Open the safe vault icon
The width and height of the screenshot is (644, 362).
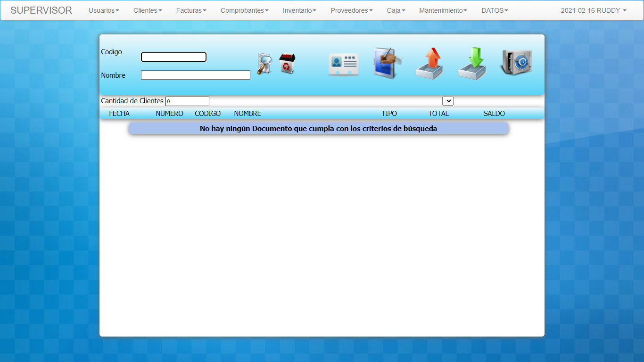pos(516,63)
